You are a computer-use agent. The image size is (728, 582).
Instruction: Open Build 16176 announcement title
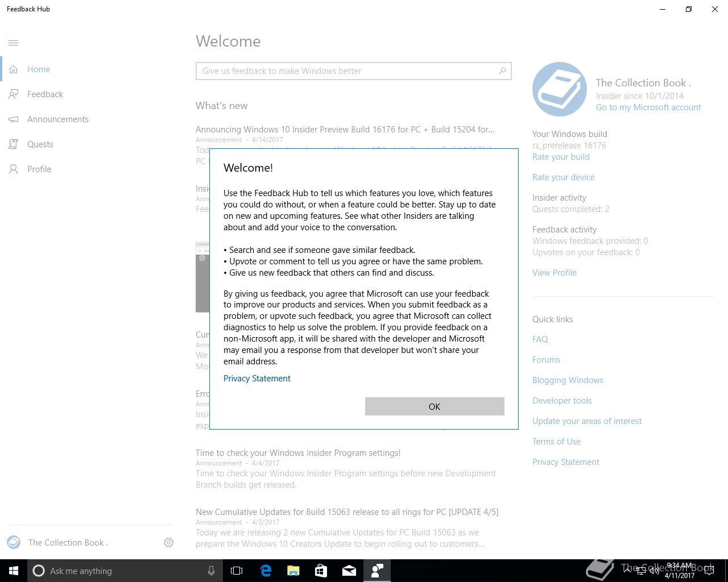(345, 130)
